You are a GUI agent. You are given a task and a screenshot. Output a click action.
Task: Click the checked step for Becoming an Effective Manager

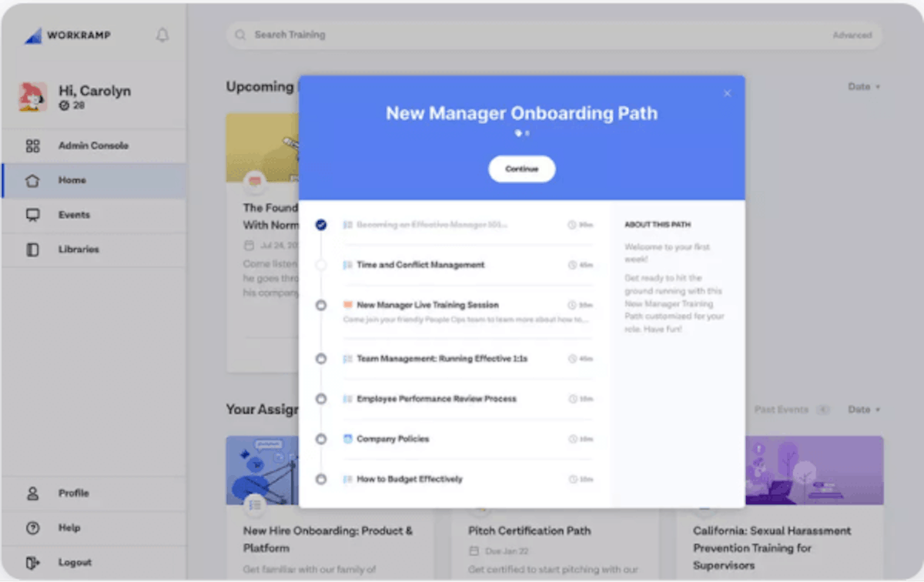[x=321, y=225]
